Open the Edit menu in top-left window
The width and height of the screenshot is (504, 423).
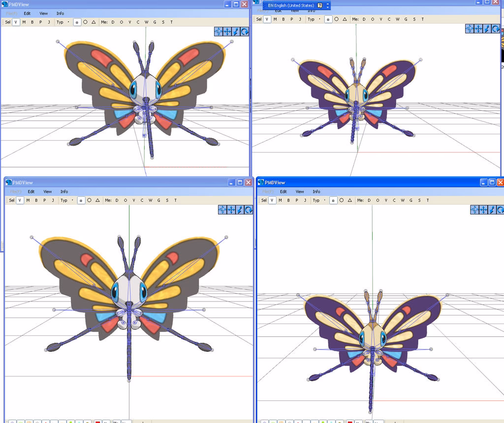pyautogui.click(x=27, y=13)
